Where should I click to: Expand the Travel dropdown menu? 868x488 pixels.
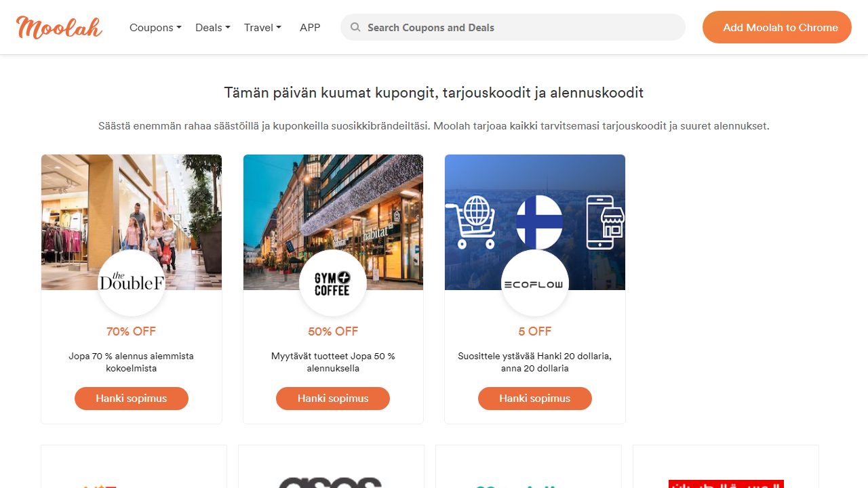pyautogui.click(x=262, y=27)
